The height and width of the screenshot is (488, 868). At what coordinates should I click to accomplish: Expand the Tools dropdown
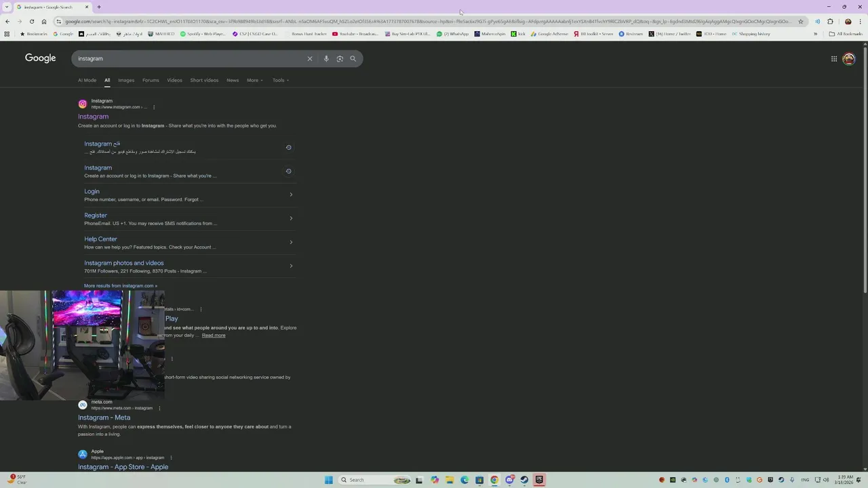pos(280,80)
